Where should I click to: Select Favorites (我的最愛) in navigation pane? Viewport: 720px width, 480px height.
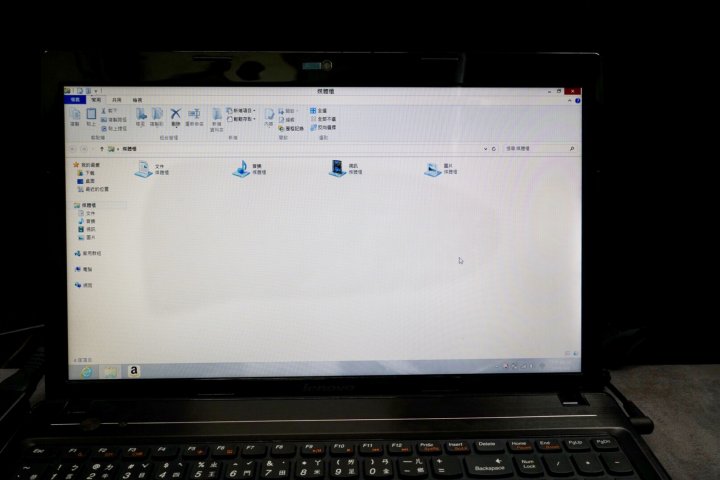click(x=86, y=165)
